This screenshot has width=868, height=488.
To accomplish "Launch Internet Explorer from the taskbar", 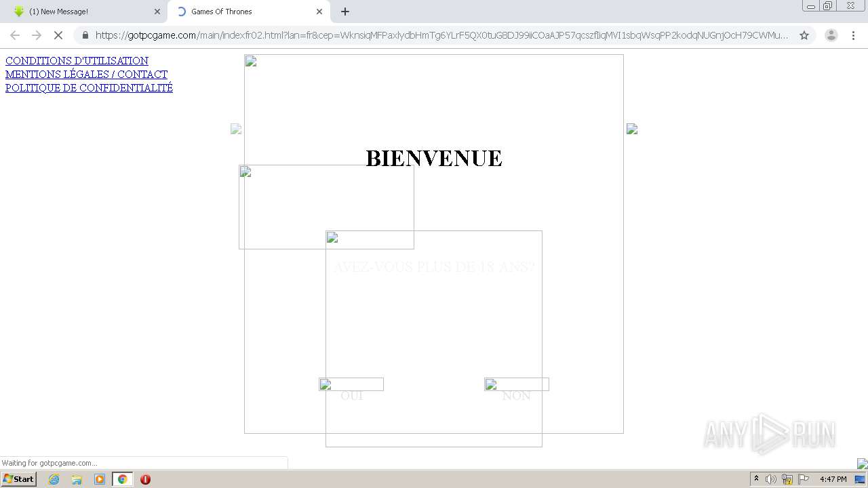I will point(54,479).
